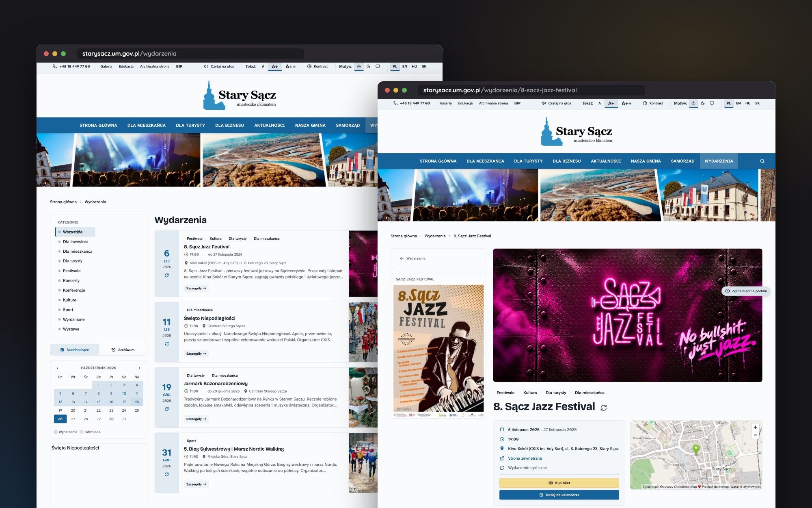
Task: Go to previous month in calendar
Action: 58,368
